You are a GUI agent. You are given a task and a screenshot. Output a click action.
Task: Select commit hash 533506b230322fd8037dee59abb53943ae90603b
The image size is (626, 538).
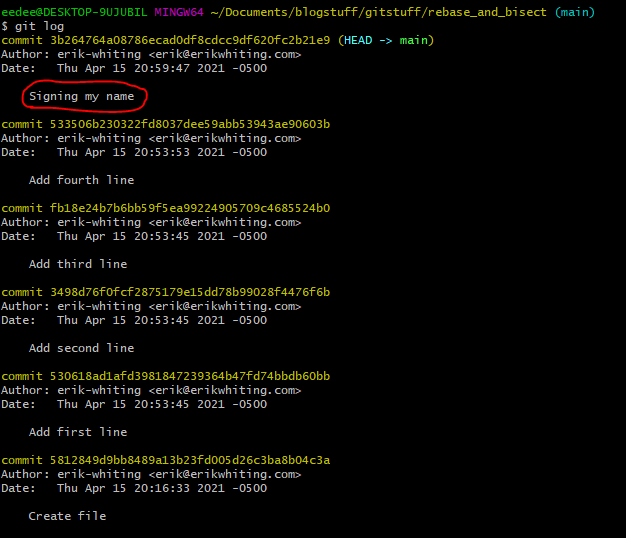tap(190, 124)
